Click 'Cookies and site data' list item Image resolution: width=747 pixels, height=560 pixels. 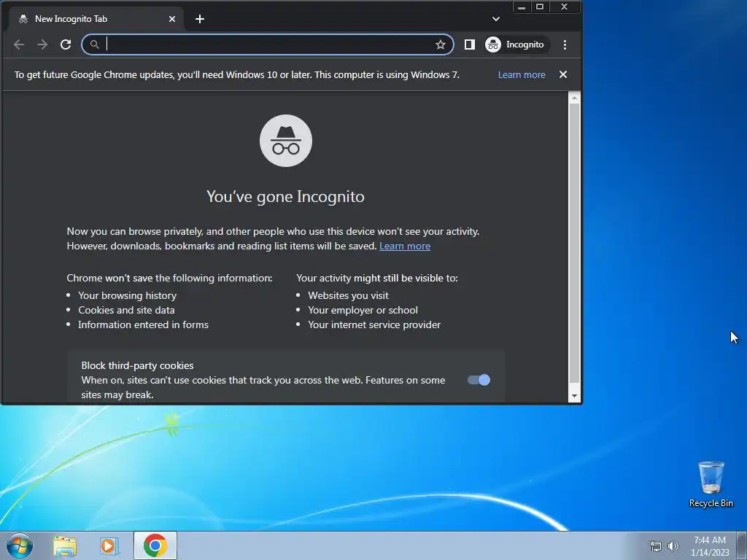(126, 310)
